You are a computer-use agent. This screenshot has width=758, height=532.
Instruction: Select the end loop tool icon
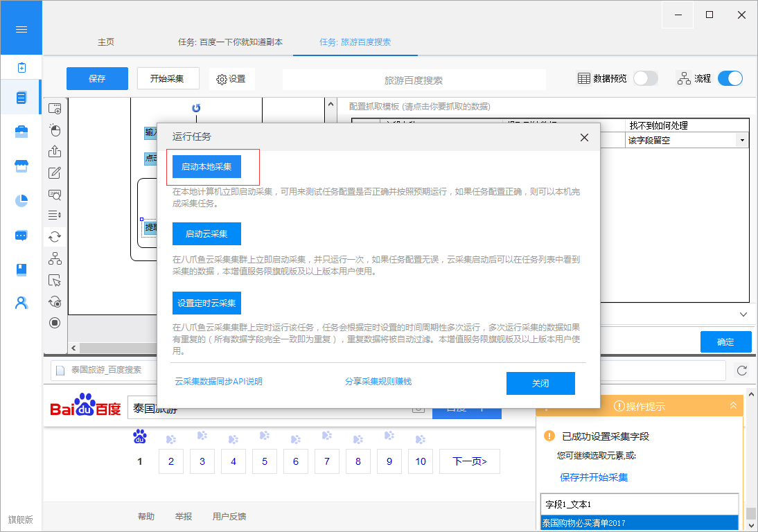click(55, 301)
